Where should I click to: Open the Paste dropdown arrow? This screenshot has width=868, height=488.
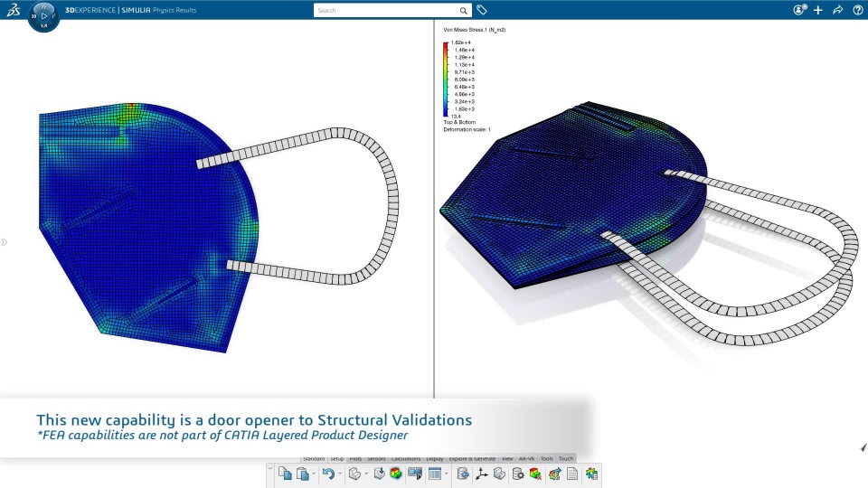click(x=314, y=474)
